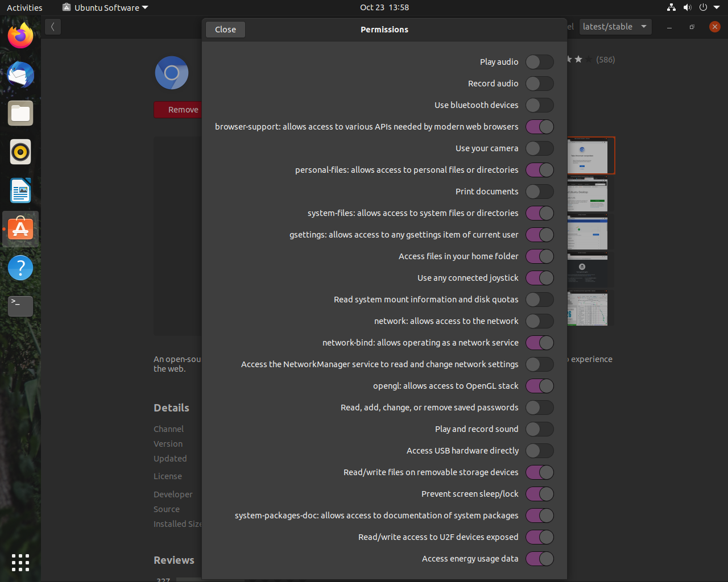The height and width of the screenshot is (582, 728).
Task: Enable Use bluetooth devices switch
Action: pos(540,105)
